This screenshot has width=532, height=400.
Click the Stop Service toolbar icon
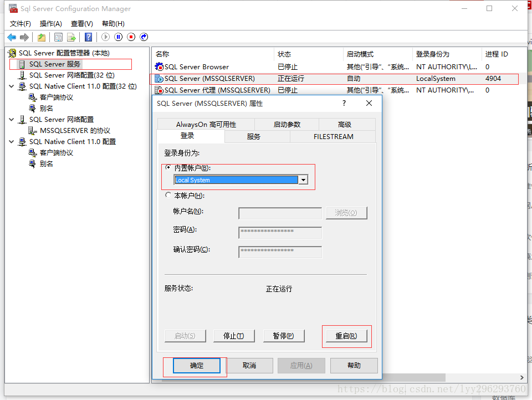[x=131, y=37]
